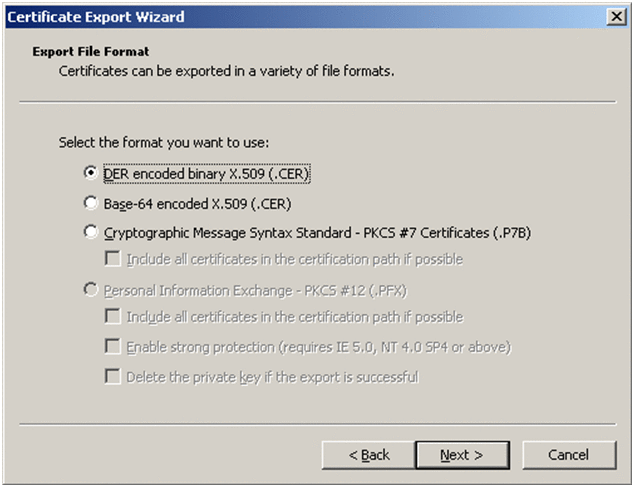This screenshot has width=635, height=489.
Task: Close the Certificate Export Wizard window
Action: (616, 17)
